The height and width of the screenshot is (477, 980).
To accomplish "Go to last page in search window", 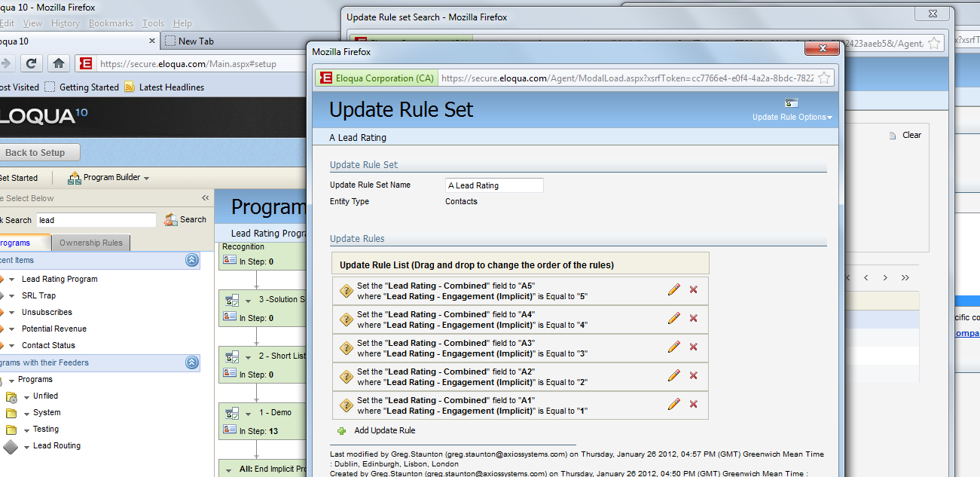I will pyautogui.click(x=905, y=277).
